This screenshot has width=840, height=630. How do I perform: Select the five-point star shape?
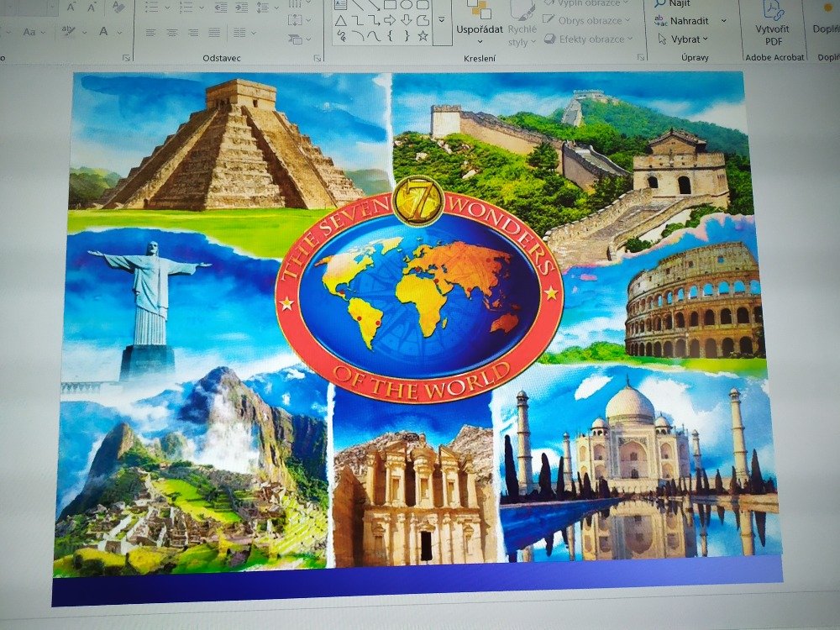pos(423,36)
